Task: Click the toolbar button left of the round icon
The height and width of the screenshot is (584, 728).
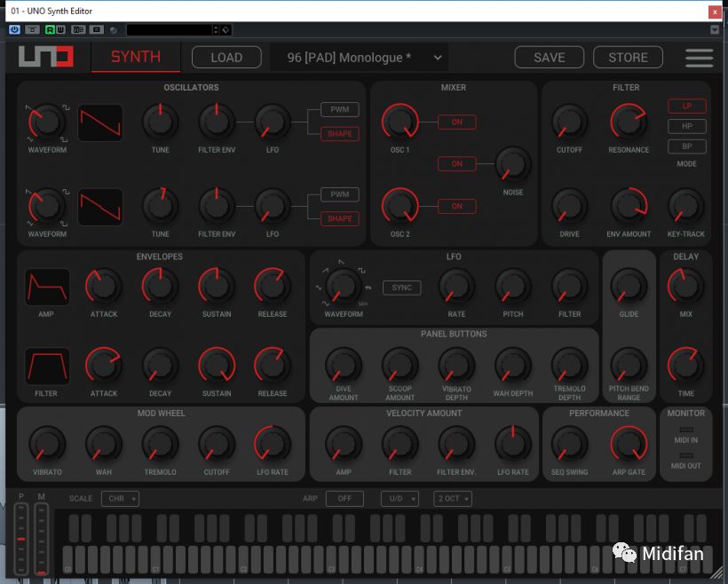Action: tap(97, 29)
